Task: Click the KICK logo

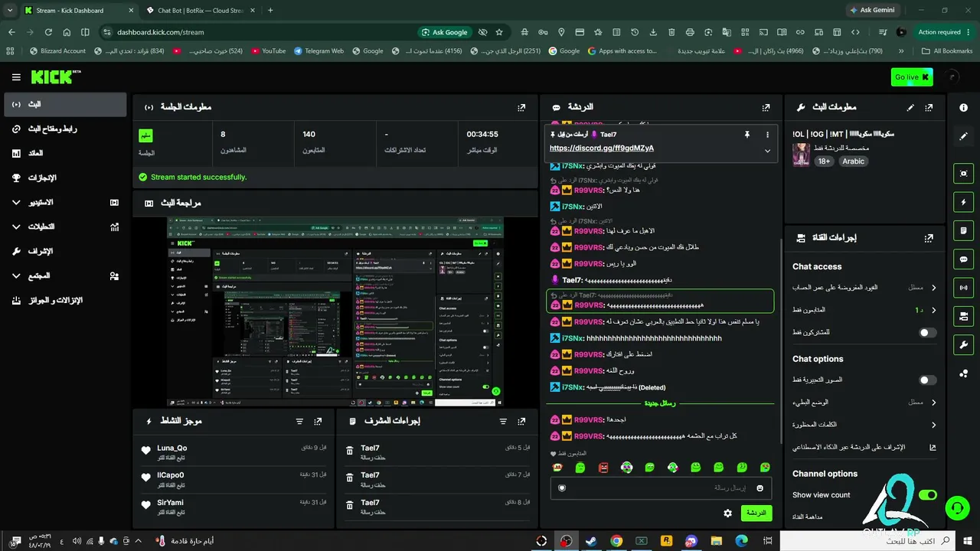Action: coord(55,77)
